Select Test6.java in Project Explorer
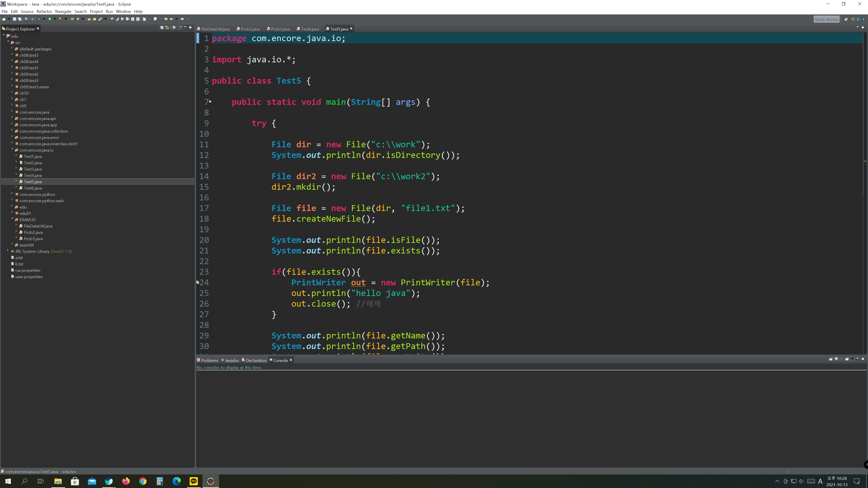The width and height of the screenshot is (868, 488). 33,188
